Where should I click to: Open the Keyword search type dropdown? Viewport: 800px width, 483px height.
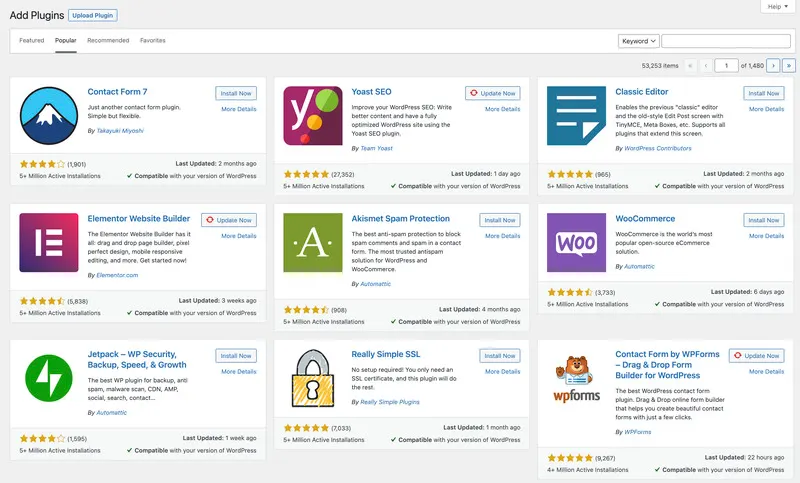click(x=639, y=41)
